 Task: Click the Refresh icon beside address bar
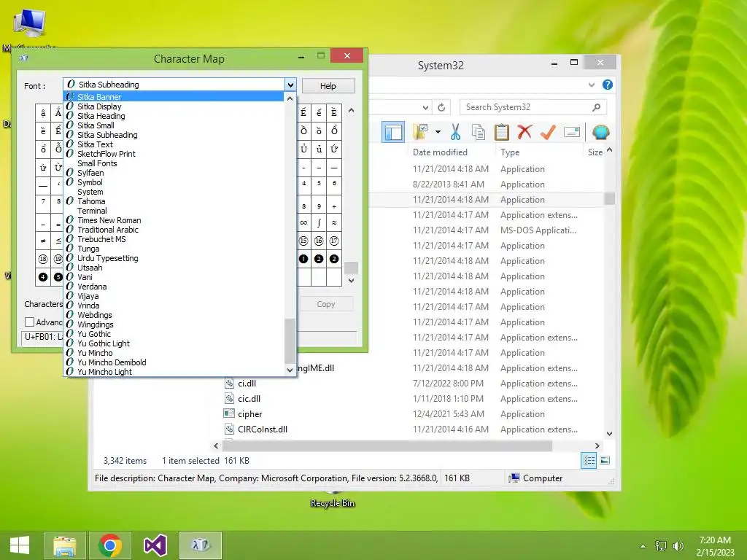click(x=441, y=107)
